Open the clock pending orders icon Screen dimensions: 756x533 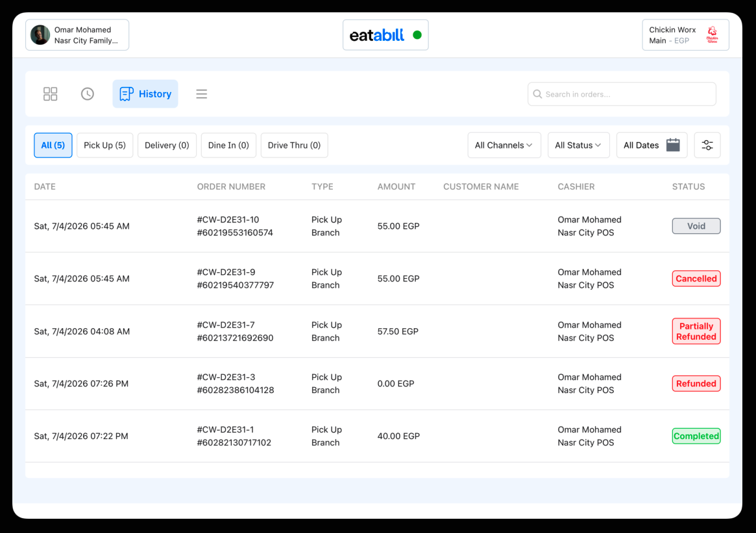tap(87, 94)
